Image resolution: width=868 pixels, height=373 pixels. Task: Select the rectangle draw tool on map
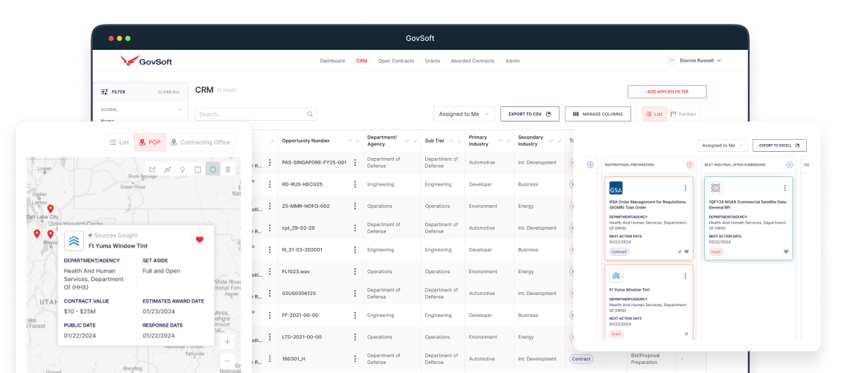197,169
